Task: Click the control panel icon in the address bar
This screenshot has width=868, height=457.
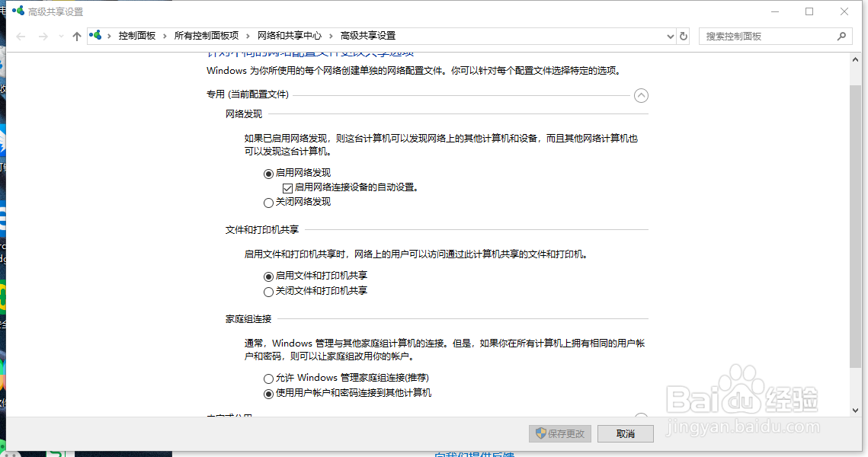Action: 96,35
